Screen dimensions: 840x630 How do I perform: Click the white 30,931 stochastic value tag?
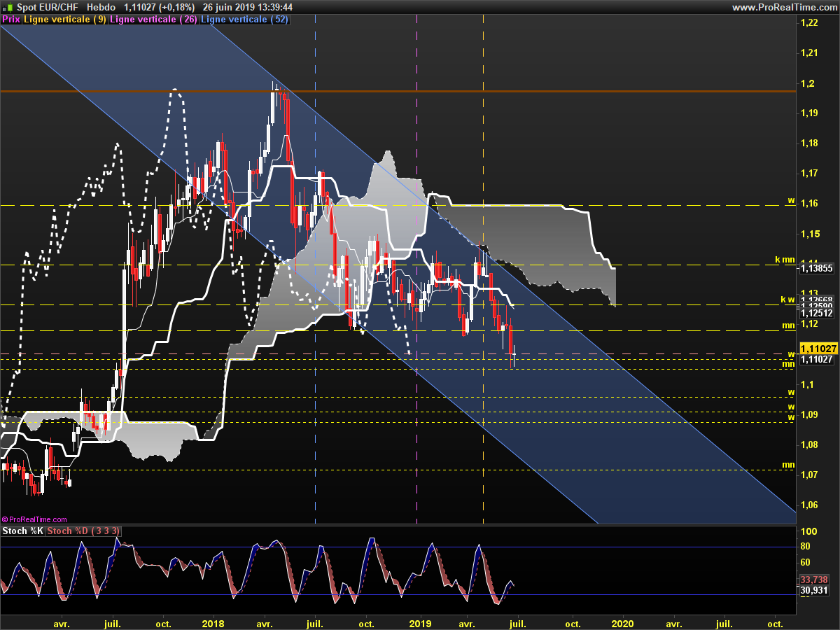pos(814,590)
